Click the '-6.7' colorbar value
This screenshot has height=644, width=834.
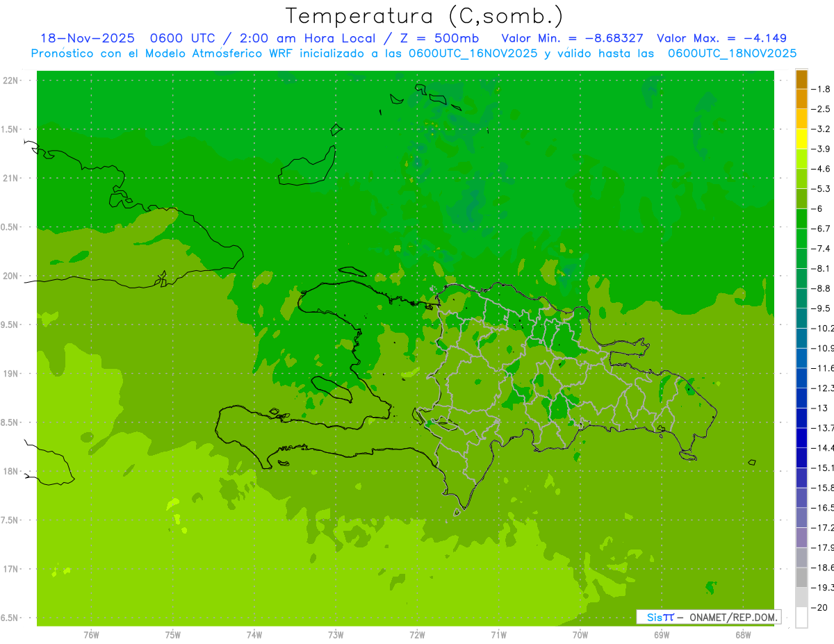point(821,229)
